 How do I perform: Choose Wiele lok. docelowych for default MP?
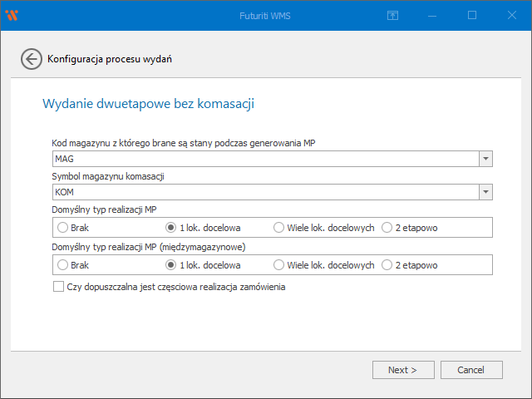279,227
